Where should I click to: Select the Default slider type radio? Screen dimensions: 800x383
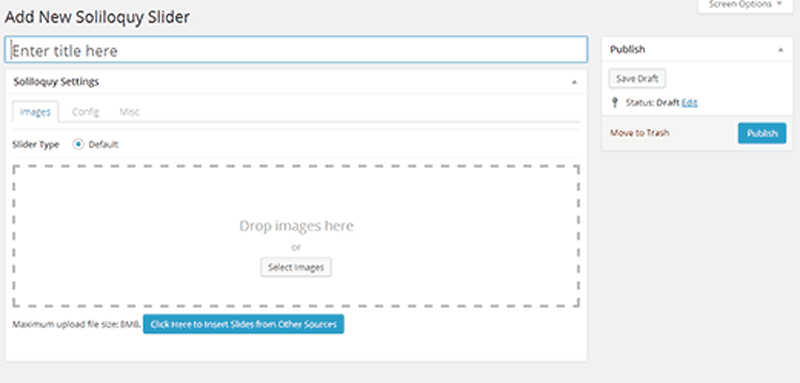pyautogui.click(x=78, y=144)
